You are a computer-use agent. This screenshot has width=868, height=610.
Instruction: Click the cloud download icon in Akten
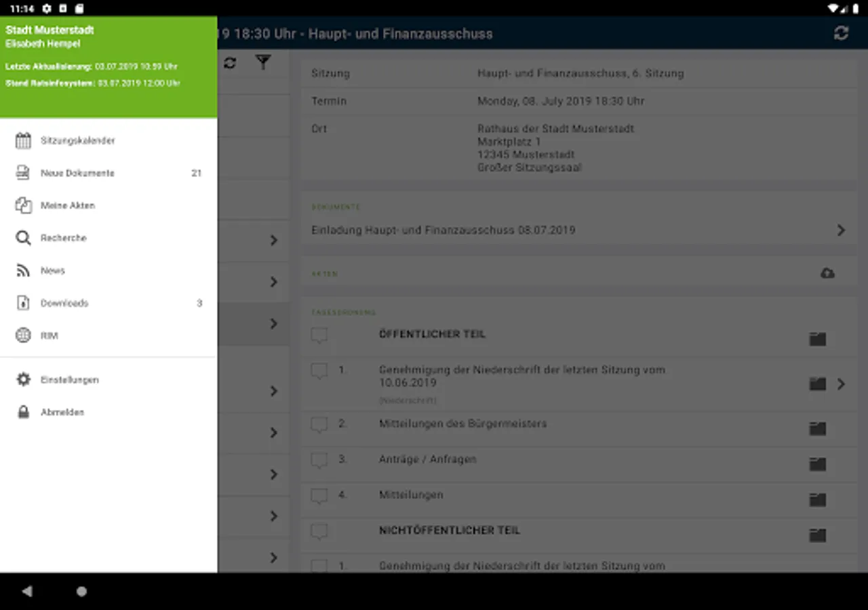(x=827, y=273)
